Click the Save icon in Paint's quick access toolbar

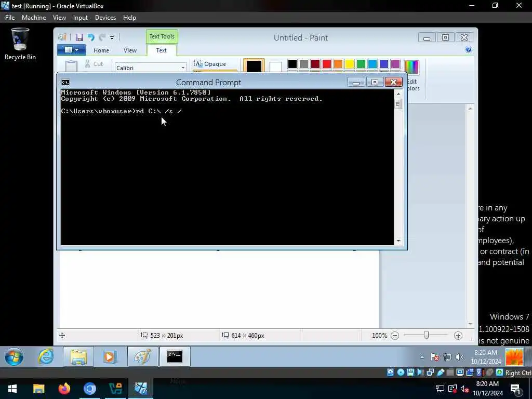(79, 37)
